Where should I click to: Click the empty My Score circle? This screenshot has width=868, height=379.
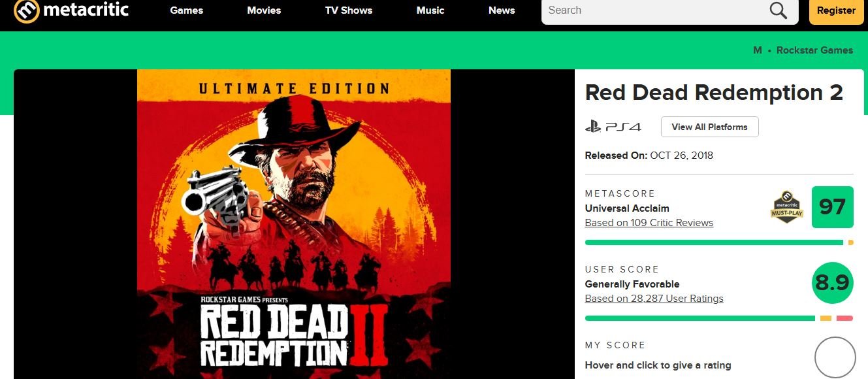coord(835,357)
